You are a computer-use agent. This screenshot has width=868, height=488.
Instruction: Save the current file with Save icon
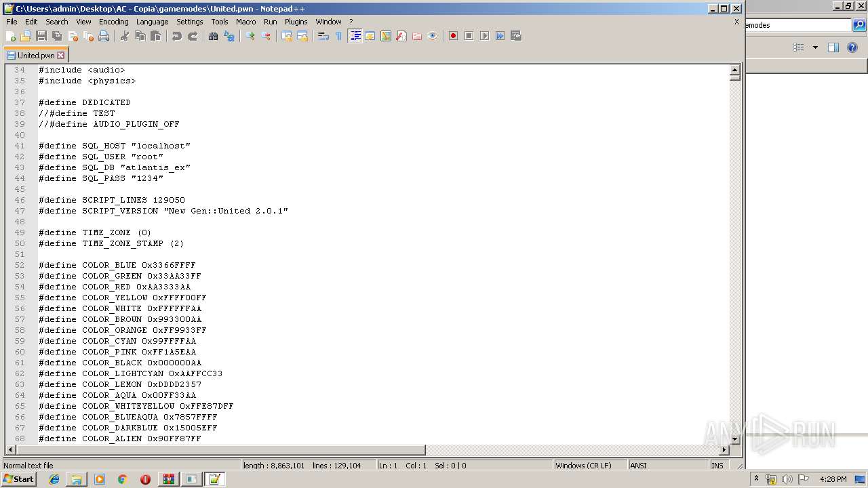pos(41,36)
